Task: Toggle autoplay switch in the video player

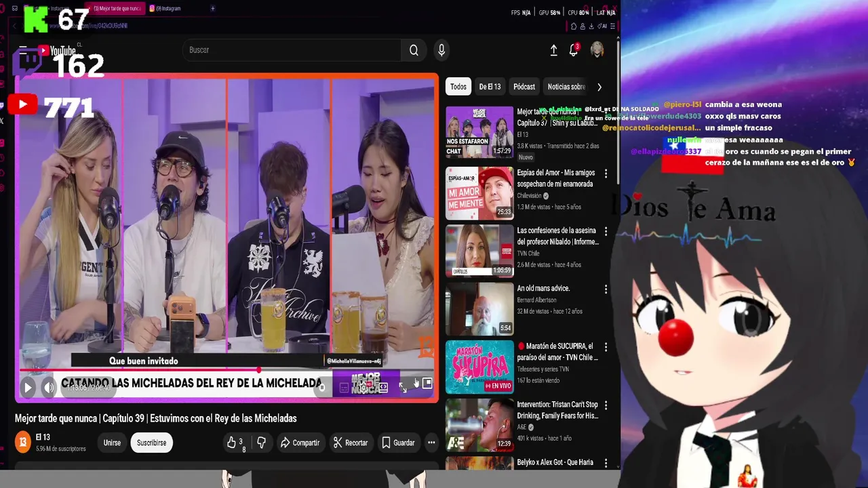Action: [323, 387]
